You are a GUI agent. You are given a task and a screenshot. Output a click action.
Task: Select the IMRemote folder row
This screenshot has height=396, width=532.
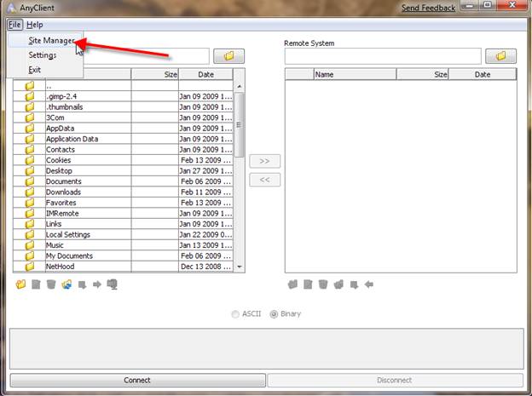(123, 213)
